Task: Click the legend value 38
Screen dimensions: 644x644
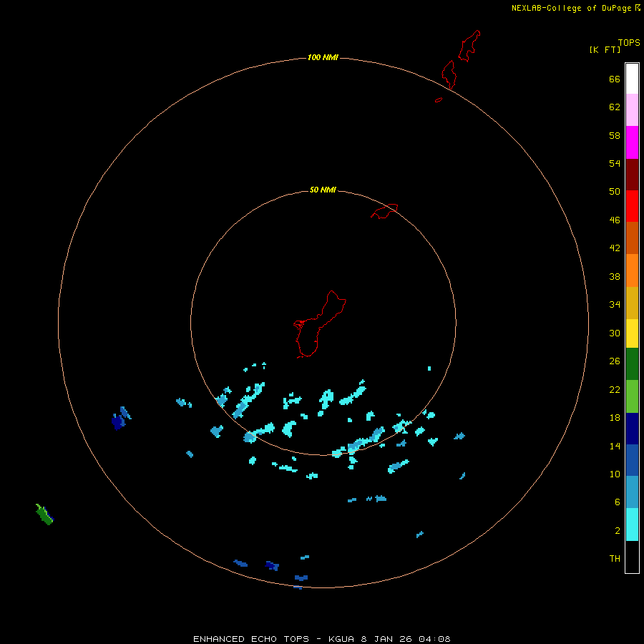Action: coord(615,277)
